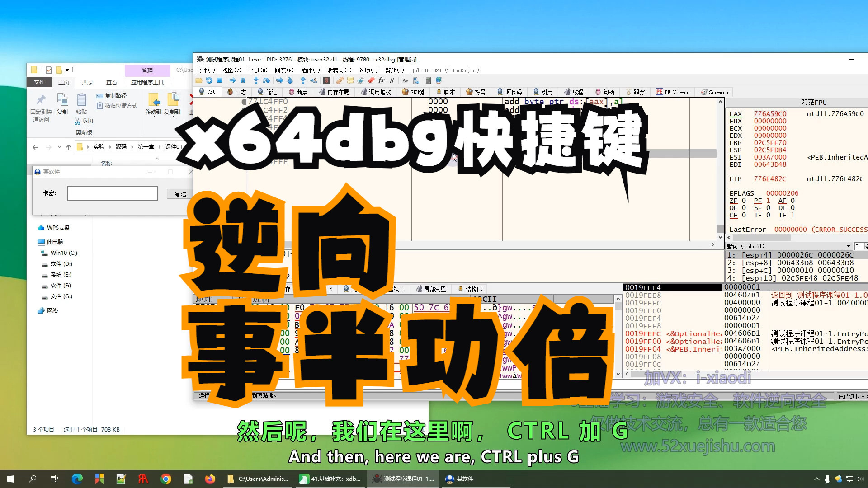This screenshot has width=868, height=488.
Task: Show the Comments list icon
Action: point(350,80)
